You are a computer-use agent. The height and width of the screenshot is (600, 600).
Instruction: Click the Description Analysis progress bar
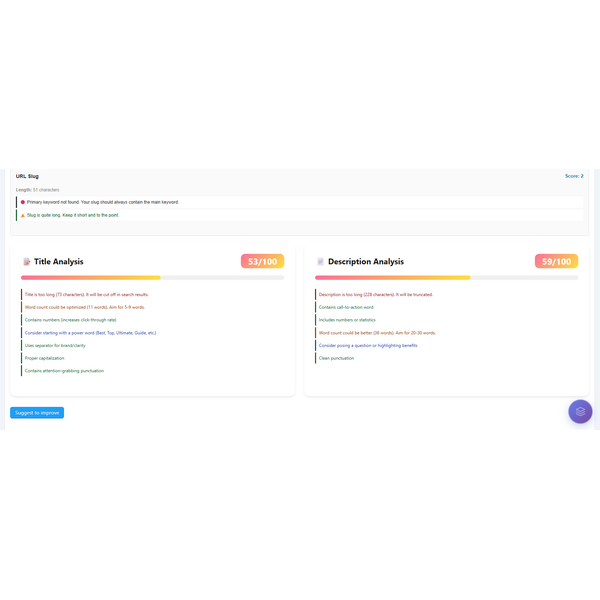[446, 277]
